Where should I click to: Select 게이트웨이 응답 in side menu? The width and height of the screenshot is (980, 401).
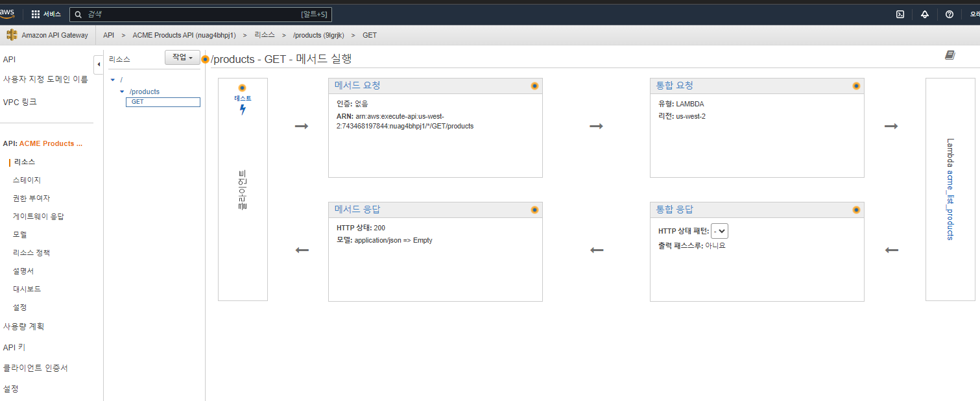click(38, 216)
